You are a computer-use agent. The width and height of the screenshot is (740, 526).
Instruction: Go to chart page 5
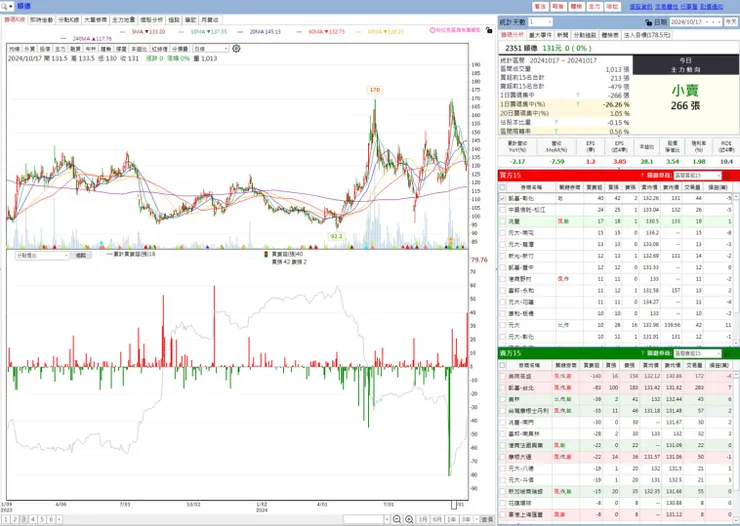(42, 519)
